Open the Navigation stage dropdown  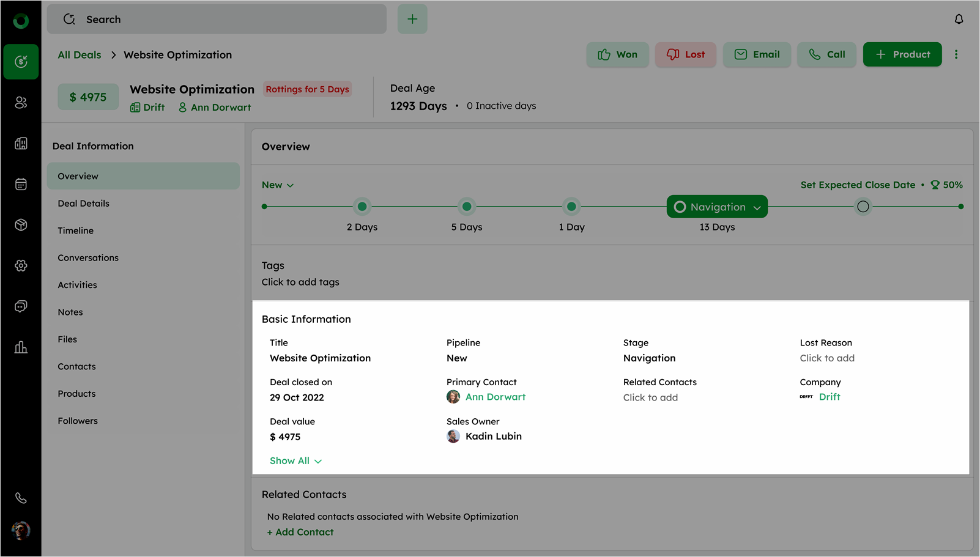click(717, 207)
